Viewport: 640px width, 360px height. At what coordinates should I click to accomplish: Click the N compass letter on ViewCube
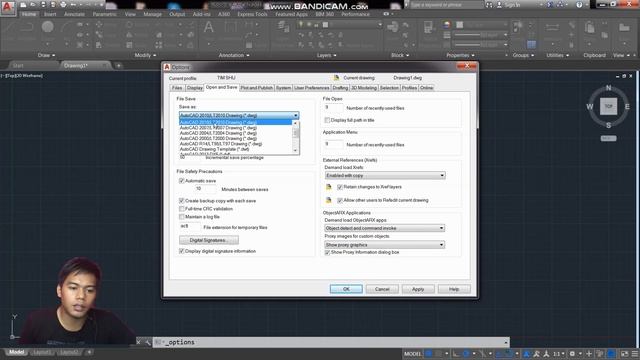[609, 88]
